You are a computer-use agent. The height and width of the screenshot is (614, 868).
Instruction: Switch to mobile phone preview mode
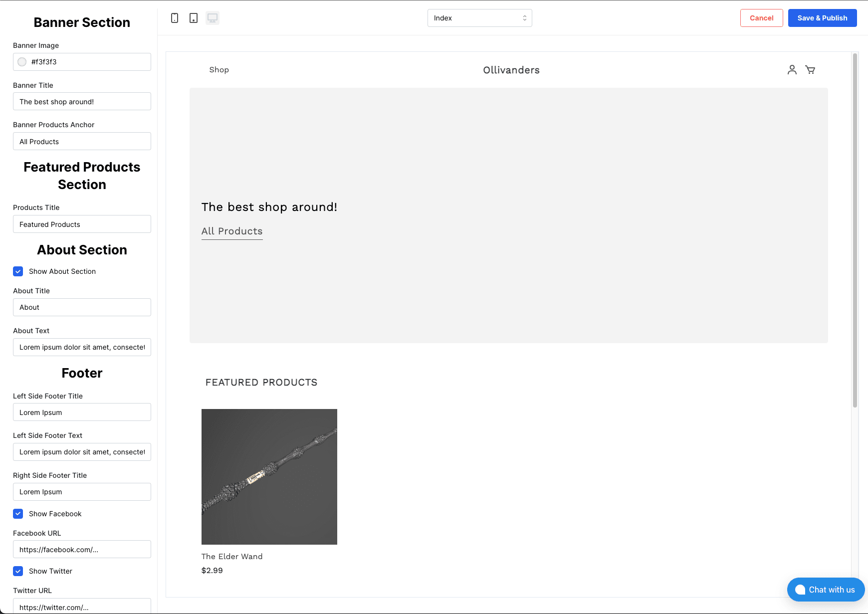[x=174, y=17]
